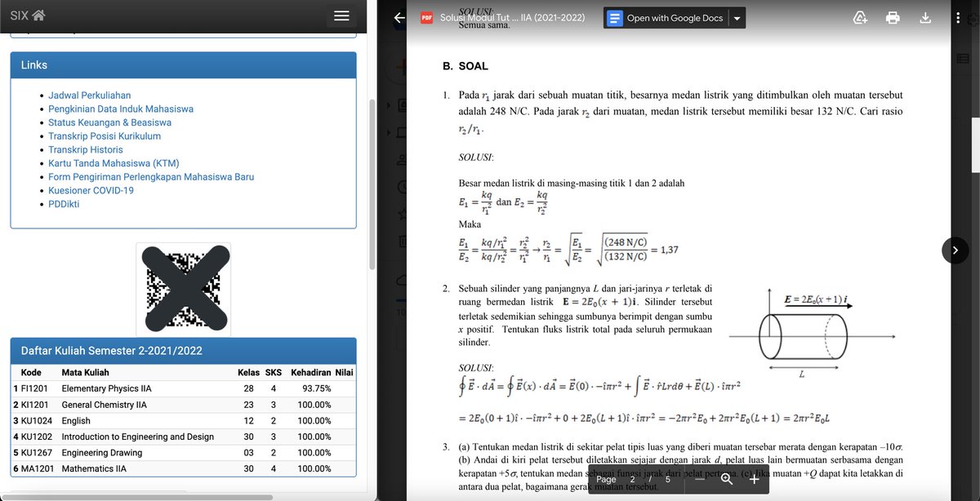Open Status Keuangan & Beasiswa link
The height and width of the screenshot is (501, 980).
pos(110,122)
